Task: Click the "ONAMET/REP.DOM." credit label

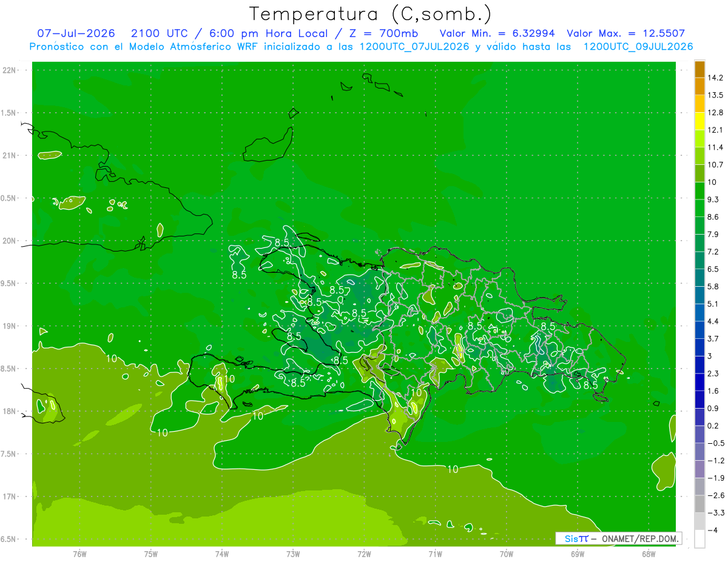Action: [x=639, y=538]
